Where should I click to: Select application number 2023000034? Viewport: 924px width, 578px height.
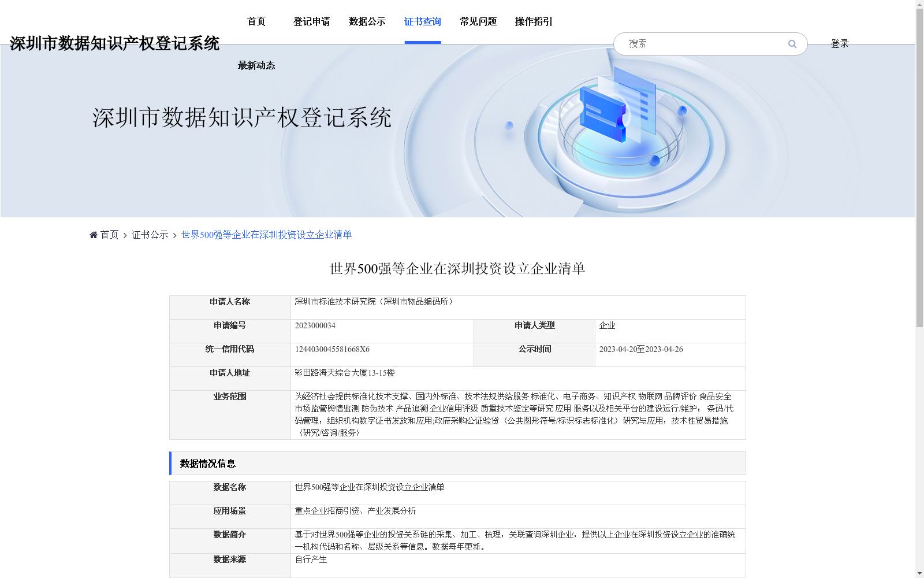pos(315,325)
